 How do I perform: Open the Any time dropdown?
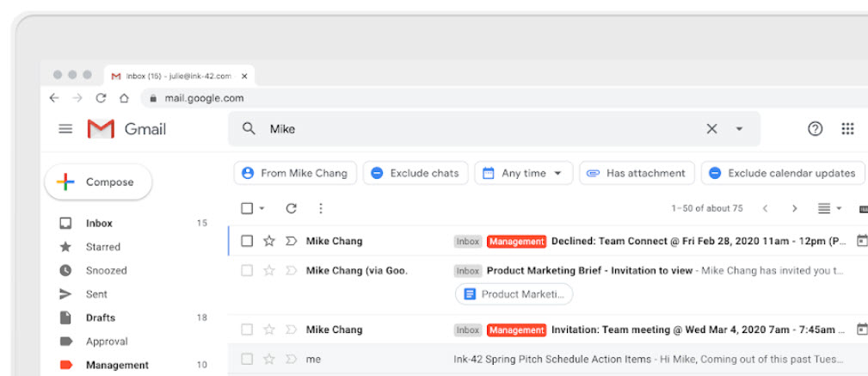(x=523, y=173)
